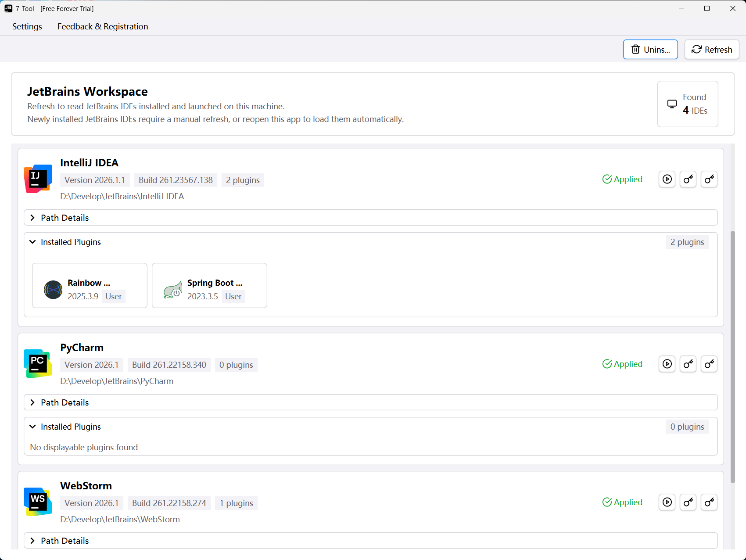Expand Path Details for IntelliJ IDEA
This screenshot has width=746, height=560.
[371, 218]
